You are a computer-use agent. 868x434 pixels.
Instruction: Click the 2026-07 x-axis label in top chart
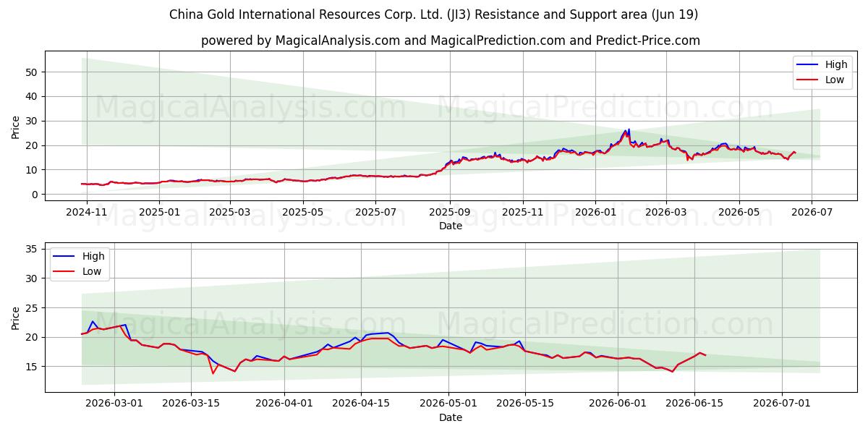(811, 213)
